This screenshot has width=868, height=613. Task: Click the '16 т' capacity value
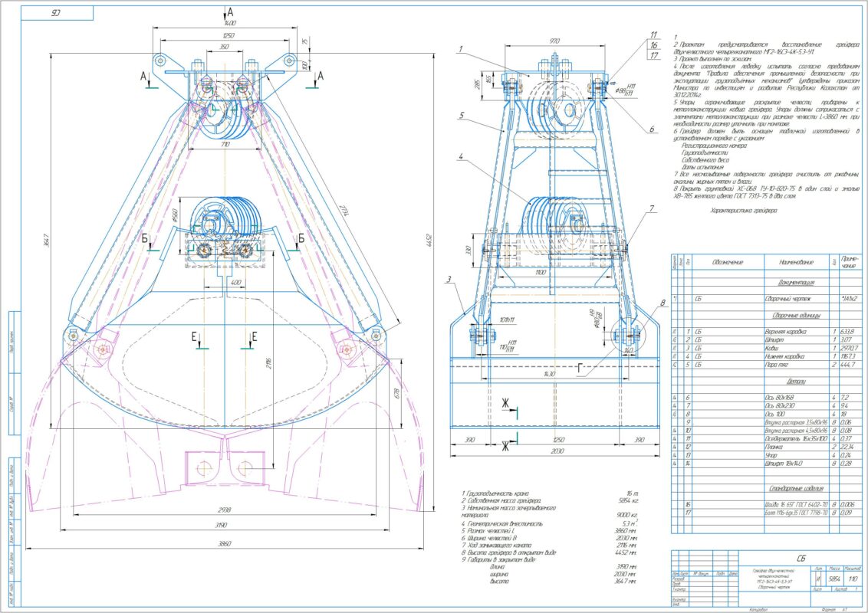point(633,493)
